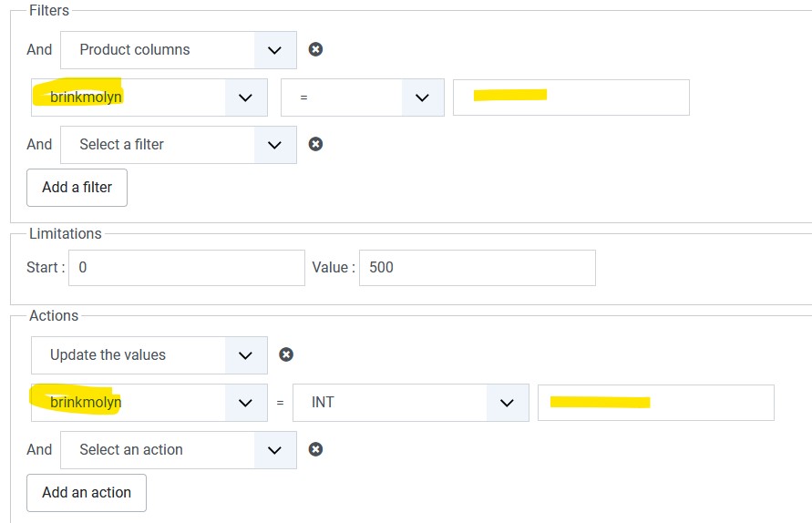Open the INT type dropdown
This screenshot has height=523, width=812.
tap(410, 403)
